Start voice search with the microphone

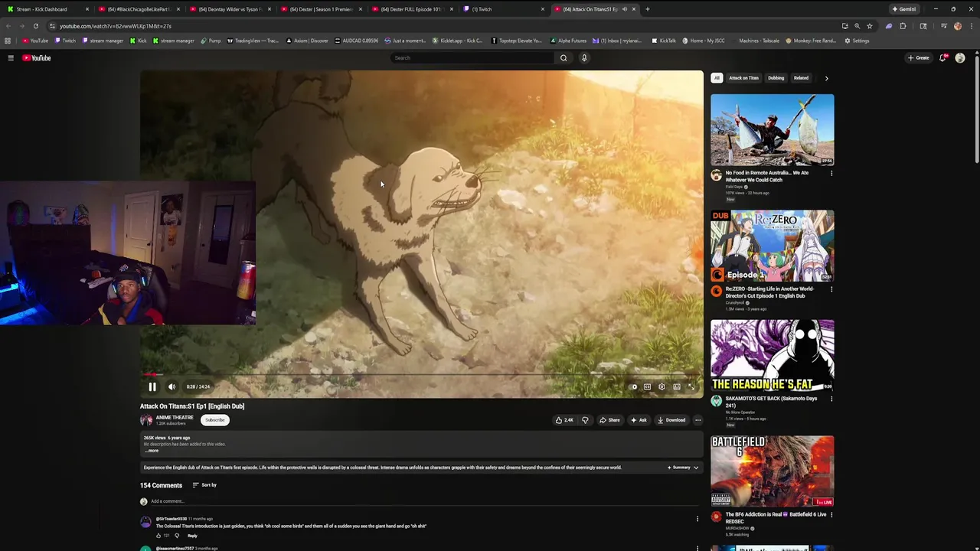584,58
